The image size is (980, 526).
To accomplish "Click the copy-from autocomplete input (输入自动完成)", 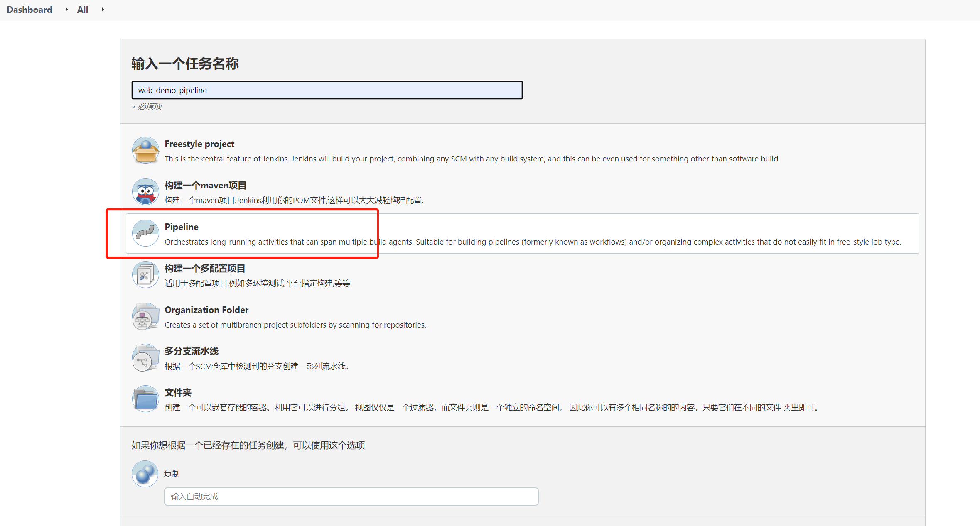I will click(x=351, y=497).
